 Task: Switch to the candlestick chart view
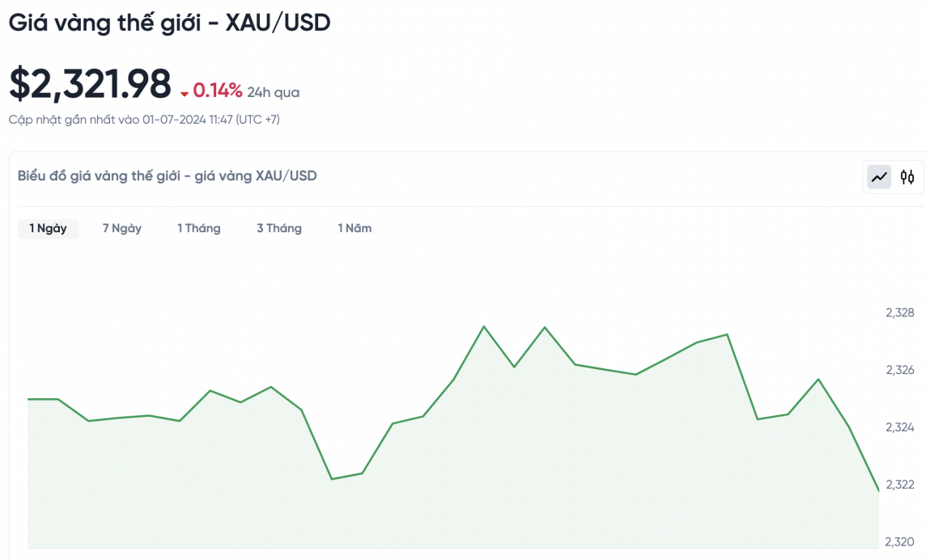click(907, 177)
